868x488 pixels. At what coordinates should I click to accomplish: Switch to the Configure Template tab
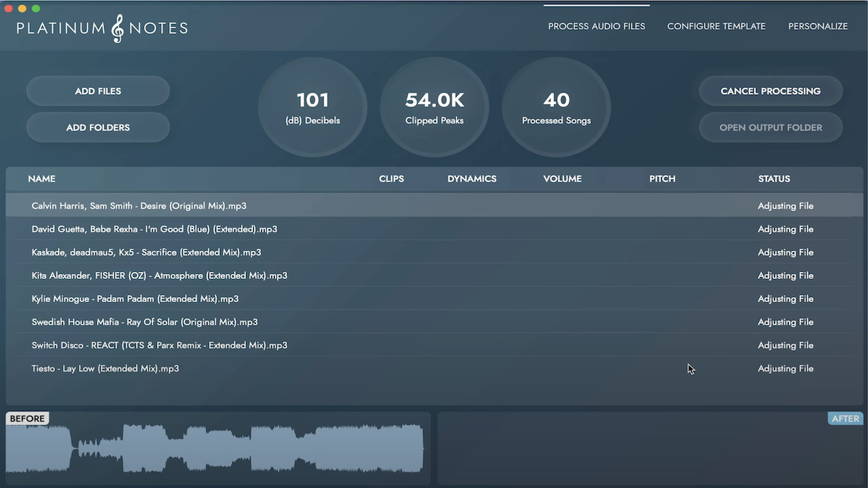716,26
